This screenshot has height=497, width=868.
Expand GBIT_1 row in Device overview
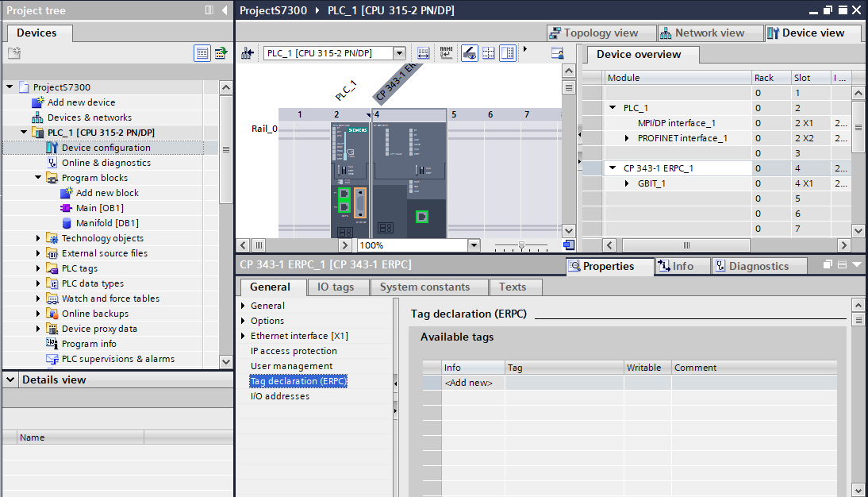click(x=627, y=183)
